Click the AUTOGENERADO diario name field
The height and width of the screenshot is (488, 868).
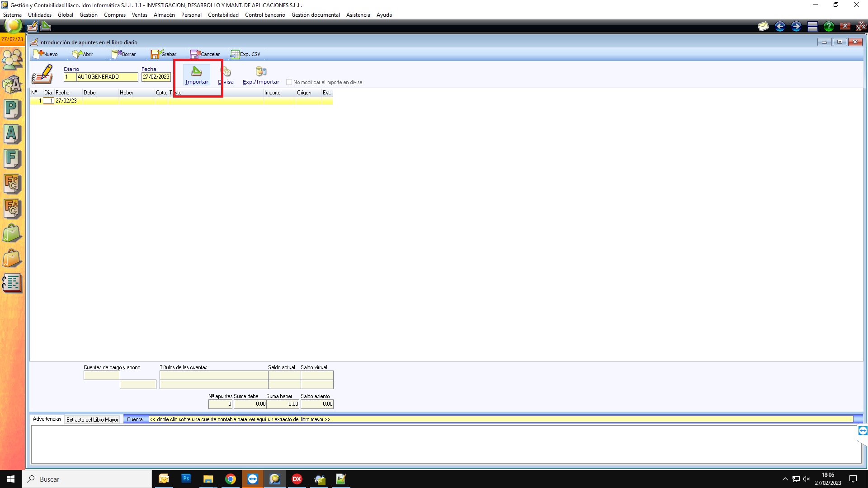107,77
